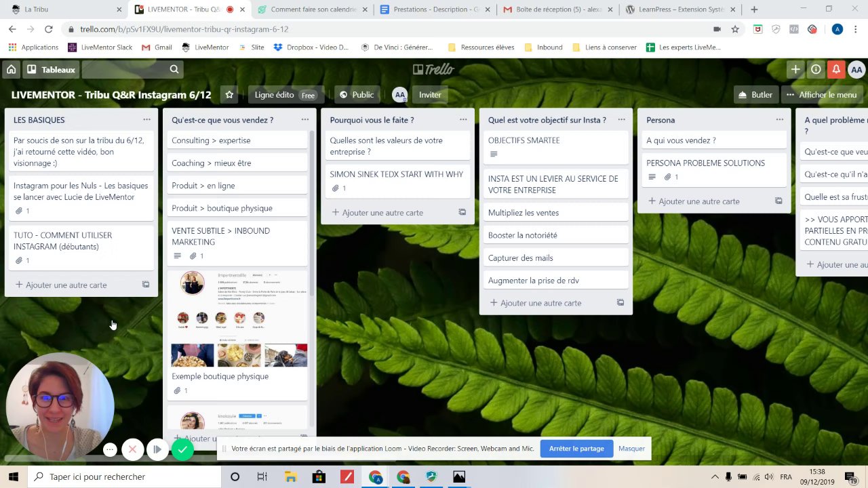Show the board menu via Afficher le menu
Viewport: 868px width, 488px height.
[x=821, y=95]
